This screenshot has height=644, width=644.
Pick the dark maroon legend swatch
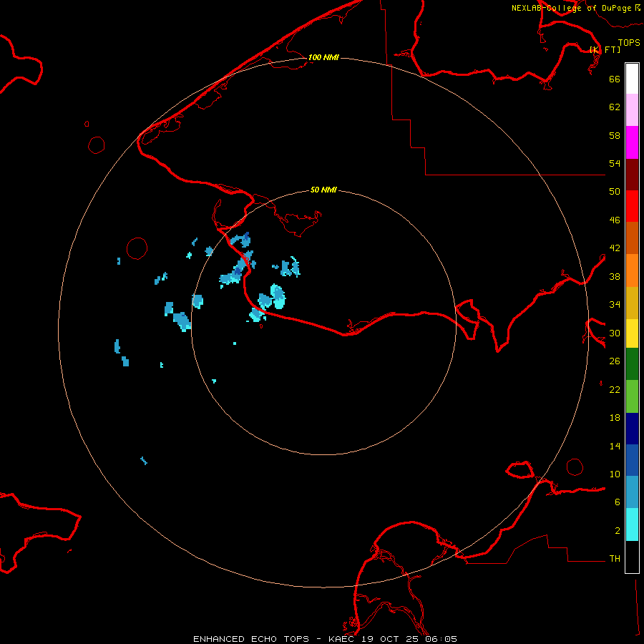tap(632, 175)
